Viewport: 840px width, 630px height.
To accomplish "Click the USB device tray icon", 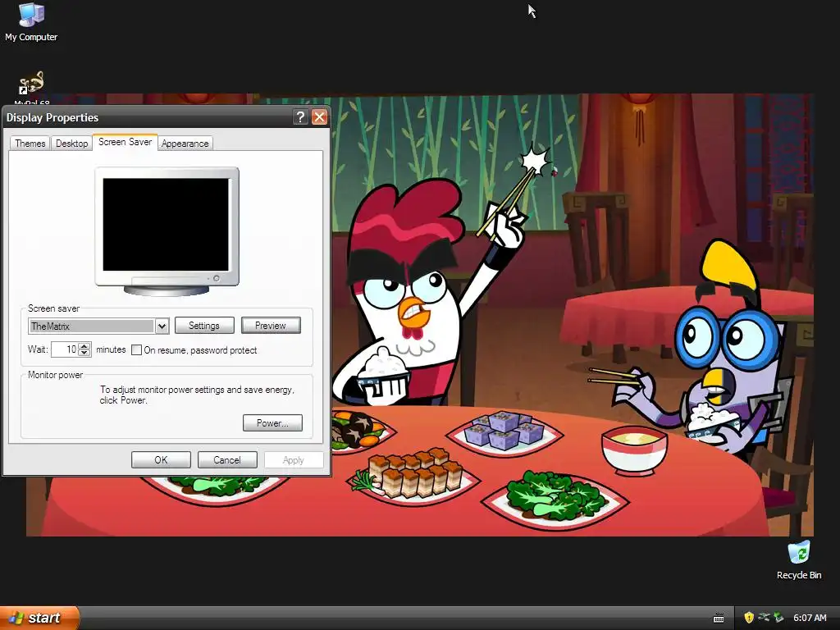I will 764,618.
